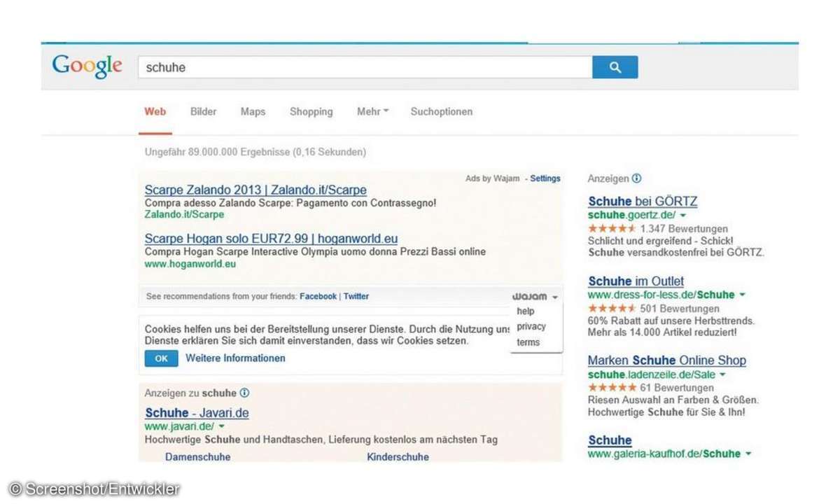Click the 61 Bewertungen rating text
The height and width of the screenshot is (504, 840).
677,388
